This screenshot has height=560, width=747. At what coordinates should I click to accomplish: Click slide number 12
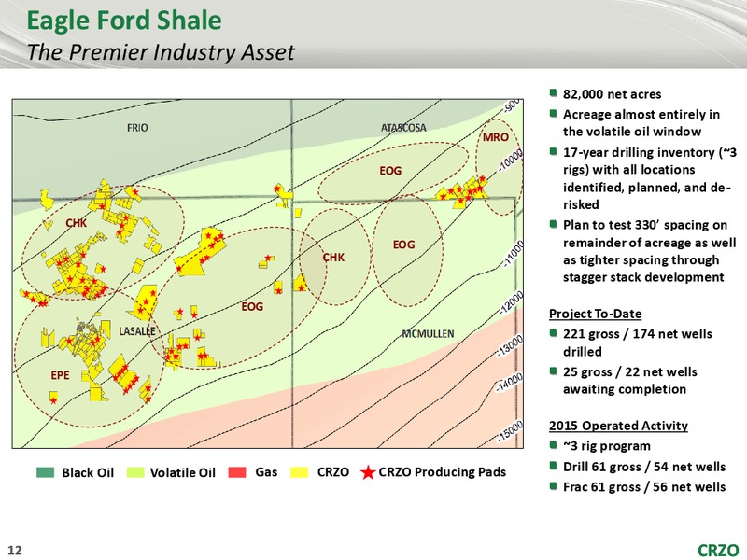(15, 550)
